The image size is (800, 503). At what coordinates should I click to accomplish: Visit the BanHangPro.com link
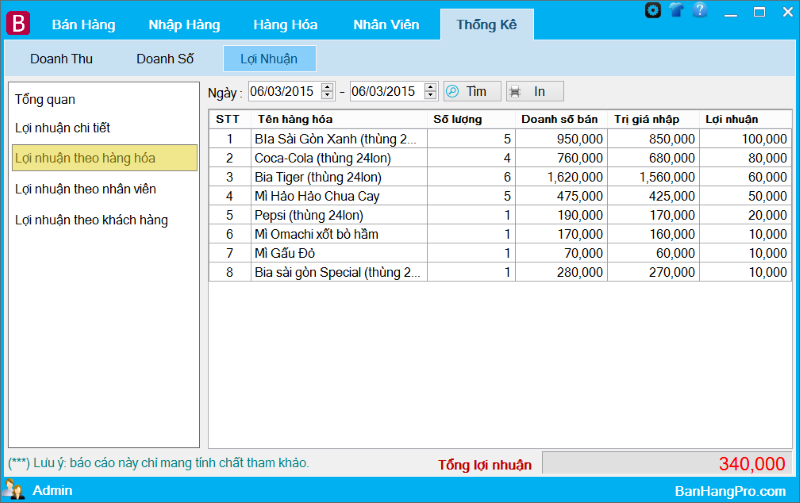coord(730,490)
